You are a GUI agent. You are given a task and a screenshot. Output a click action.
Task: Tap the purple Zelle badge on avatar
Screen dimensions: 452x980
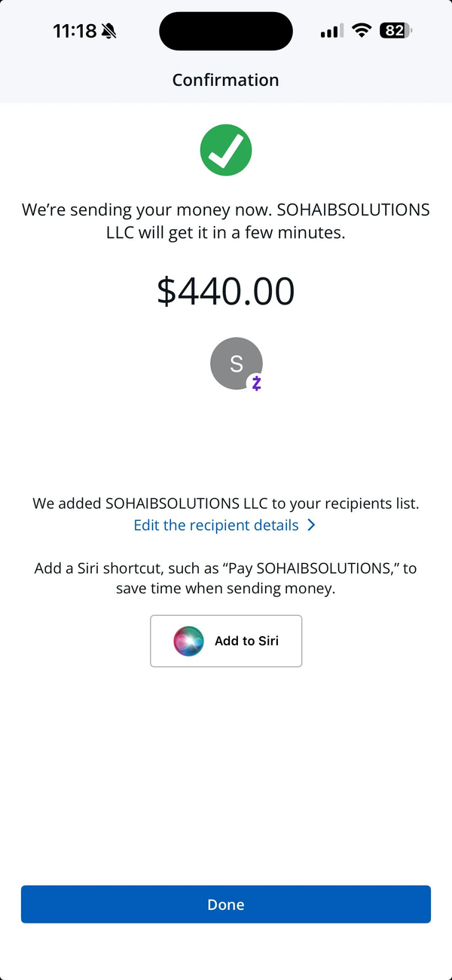click(x=256, y=383)
